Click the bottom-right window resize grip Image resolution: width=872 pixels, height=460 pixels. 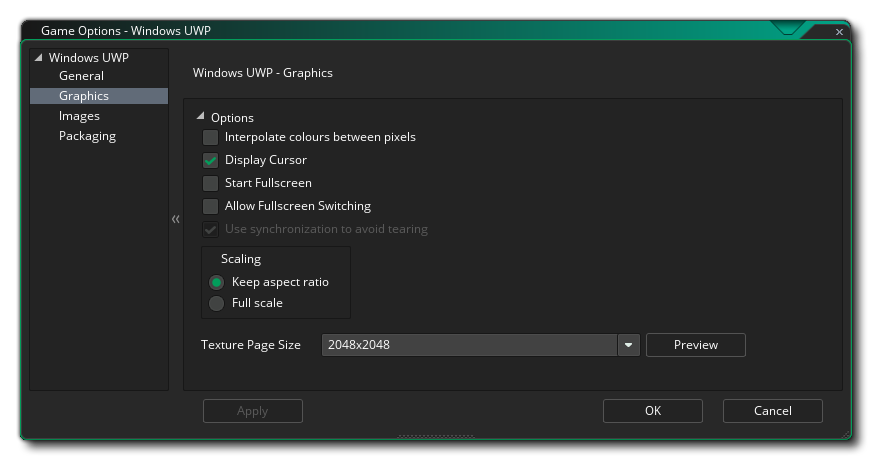[846, 434]
